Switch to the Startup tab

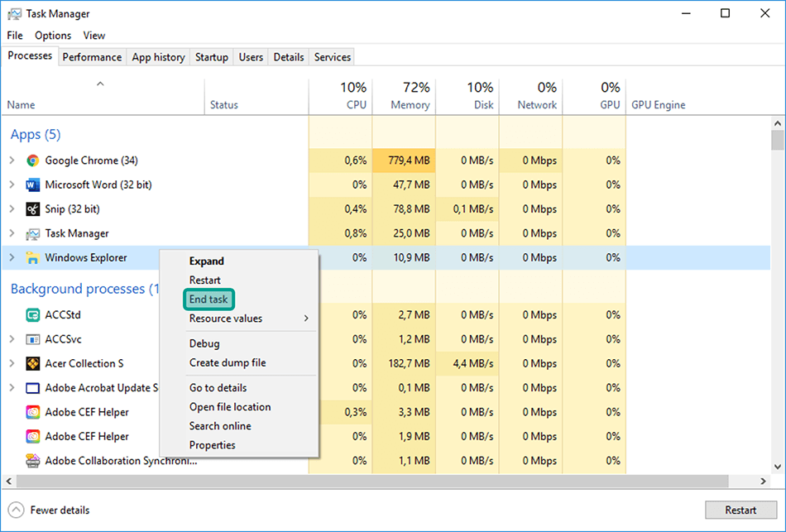point(212,57)
